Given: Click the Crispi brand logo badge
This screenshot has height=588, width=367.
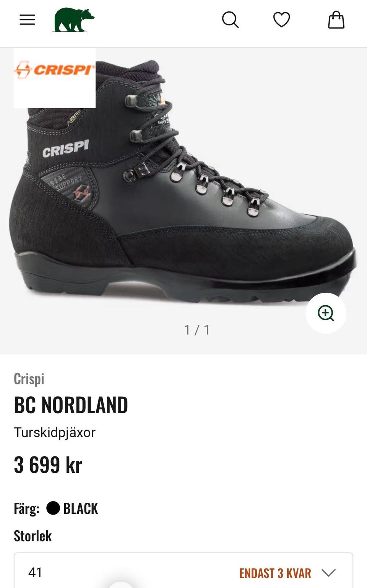Looking at the screenshot, I should coord(55,78).
